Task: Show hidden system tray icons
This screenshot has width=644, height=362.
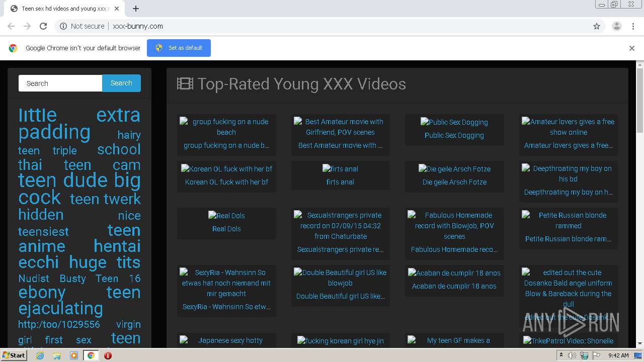Action: coord(561,355)
